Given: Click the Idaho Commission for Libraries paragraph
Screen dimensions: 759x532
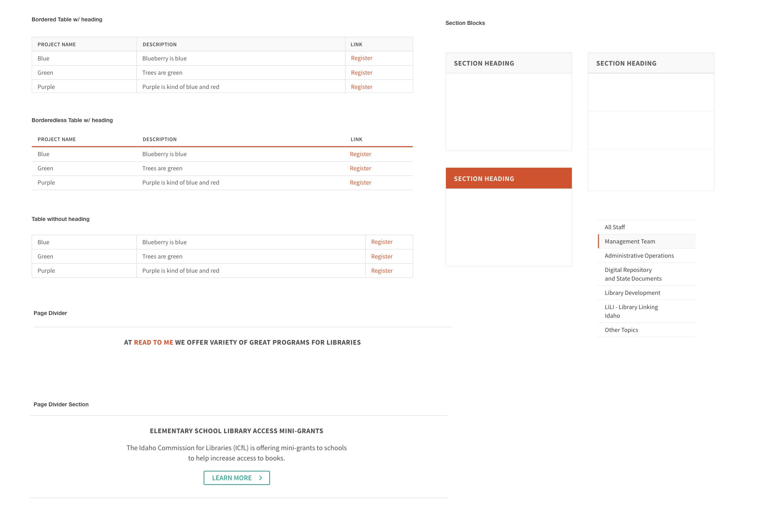Looking at the screenshot, I should [236, 453].
